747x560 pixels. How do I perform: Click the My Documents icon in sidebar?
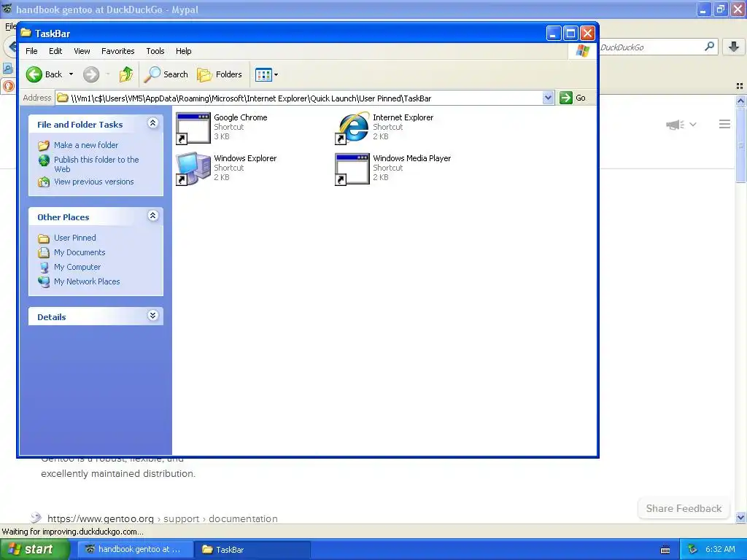click(44, 252)
